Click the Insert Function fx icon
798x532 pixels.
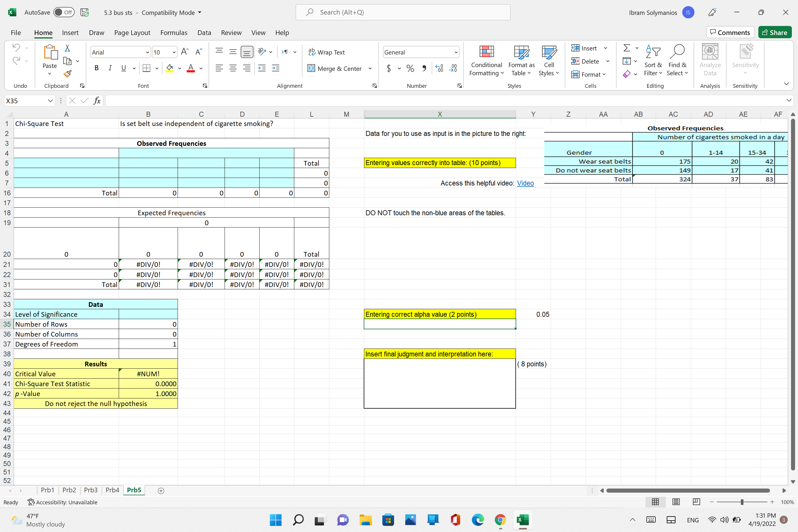coord(97,101)
